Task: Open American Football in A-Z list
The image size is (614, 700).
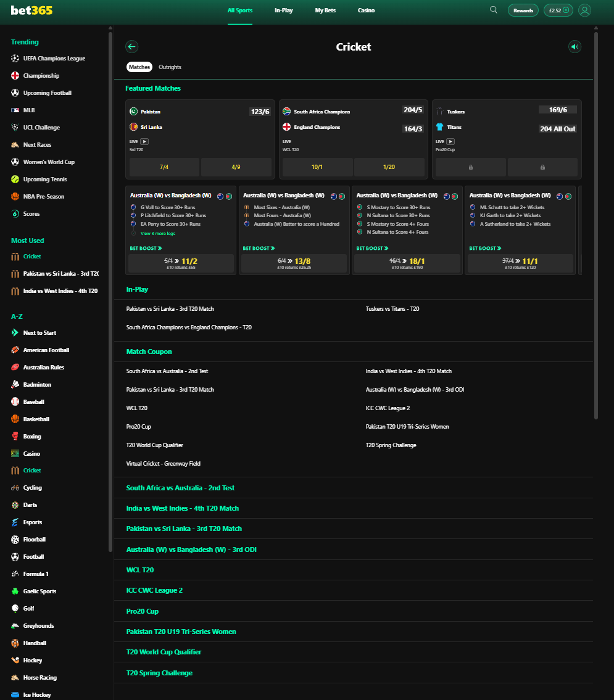Action: coord(46,350)
